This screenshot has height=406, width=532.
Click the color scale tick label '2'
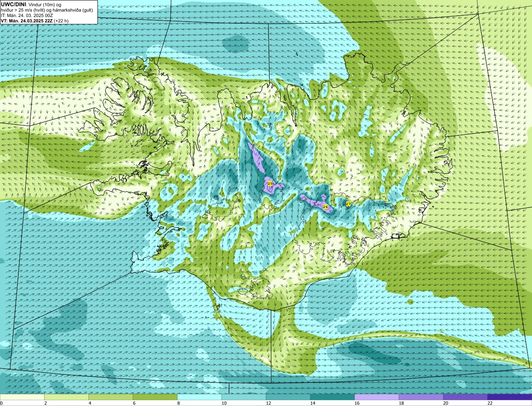45,403
